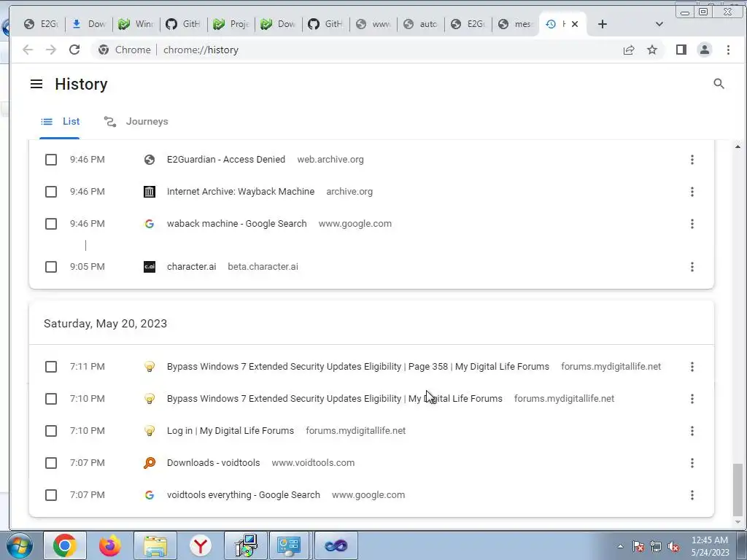Viewport: 747px width, 560px height.
Task: Show hidden system tray icons arrow
Action: click(620, 546)
